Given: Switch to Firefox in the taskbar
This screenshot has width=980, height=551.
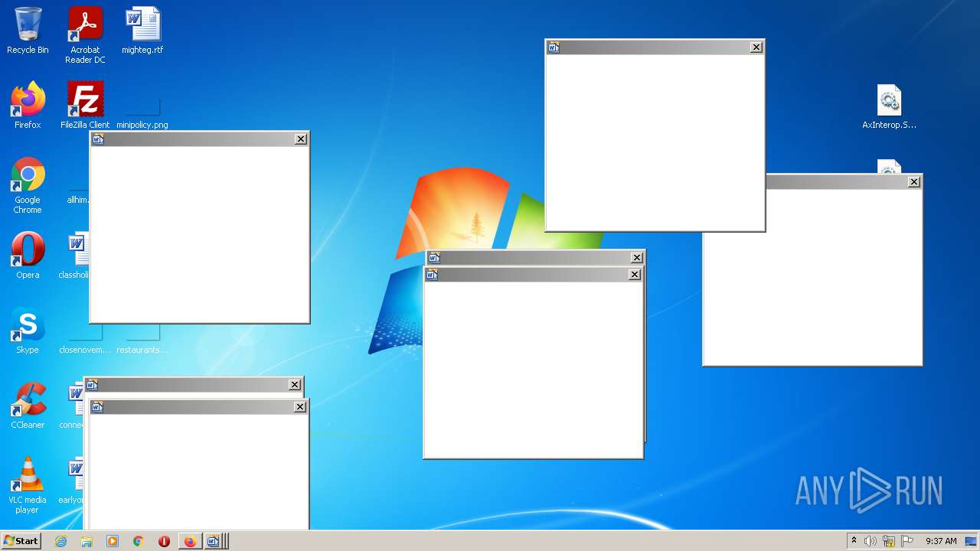Looking at the screenshot, I should (x=190, y=541).
